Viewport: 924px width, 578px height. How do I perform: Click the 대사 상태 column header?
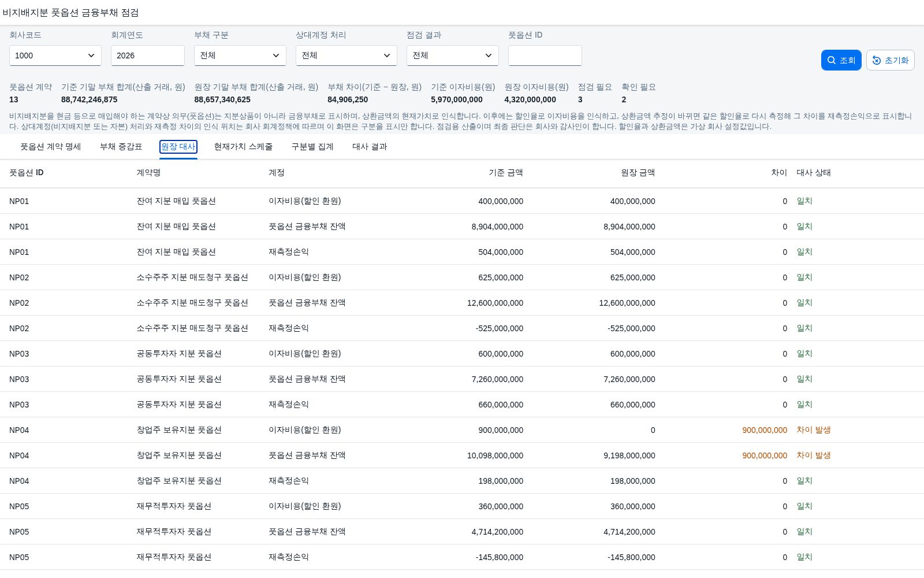click(814, 173)
